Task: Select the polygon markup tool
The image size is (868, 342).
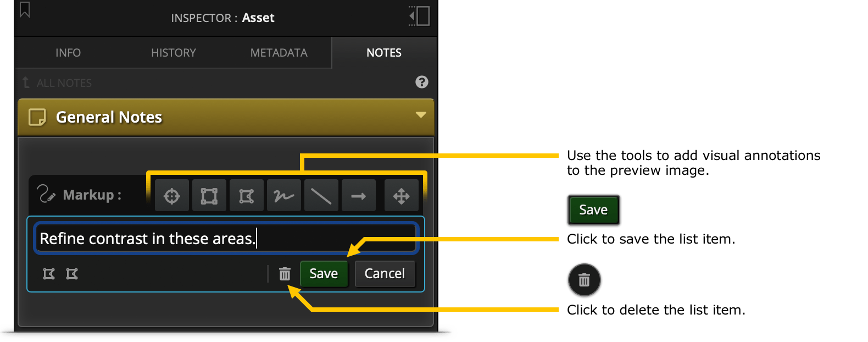Action: tap(247, 196)
